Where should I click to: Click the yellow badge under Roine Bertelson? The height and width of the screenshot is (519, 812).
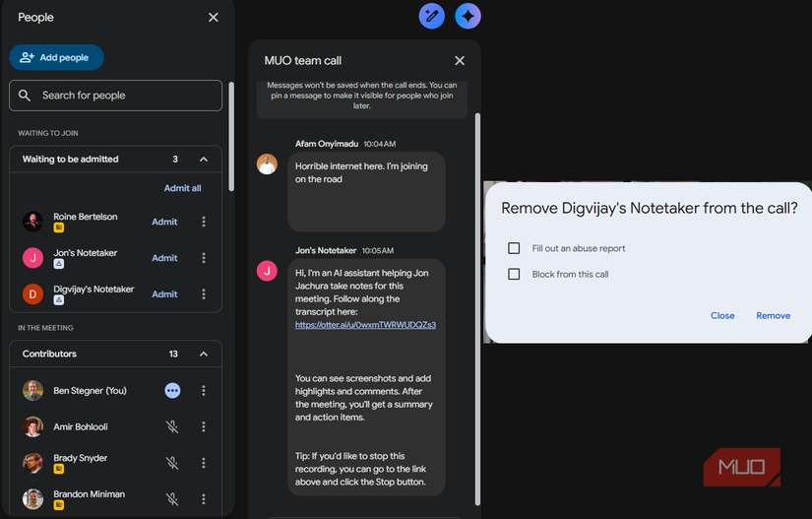pyautogui.click(x=59, y=227)
